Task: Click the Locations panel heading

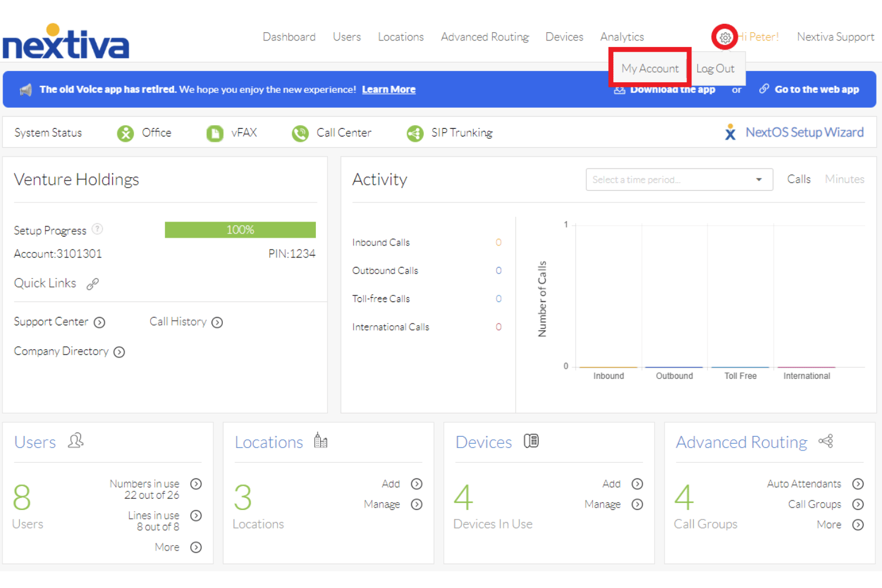Action: coord(269,442)
